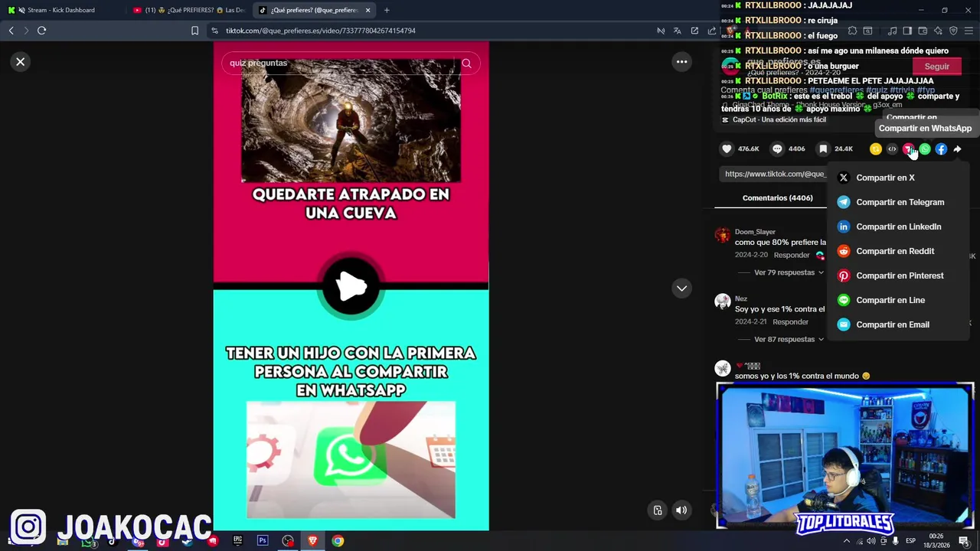Screen dimensions: 980x551
Task: Share to Facebook using the blue icon
Action: pos(941,149)
